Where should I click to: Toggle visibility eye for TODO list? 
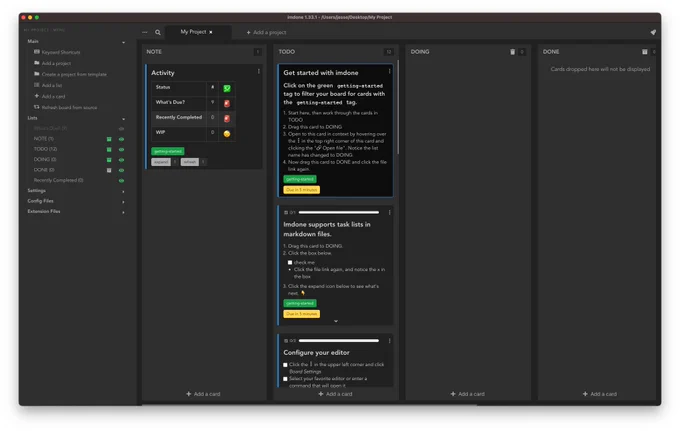121,150
